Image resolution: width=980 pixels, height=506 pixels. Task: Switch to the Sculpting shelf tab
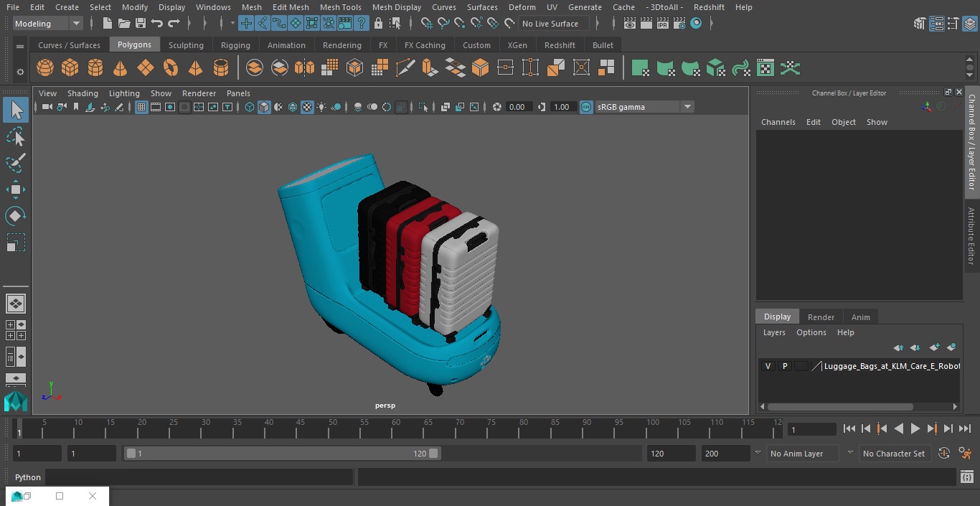coord(186,45)
